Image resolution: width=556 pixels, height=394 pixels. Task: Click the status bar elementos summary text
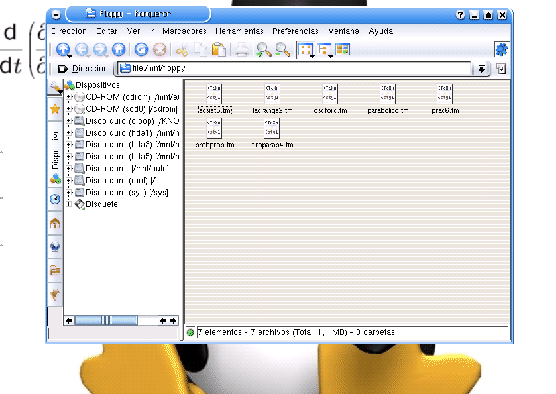(x=296, y=332)
